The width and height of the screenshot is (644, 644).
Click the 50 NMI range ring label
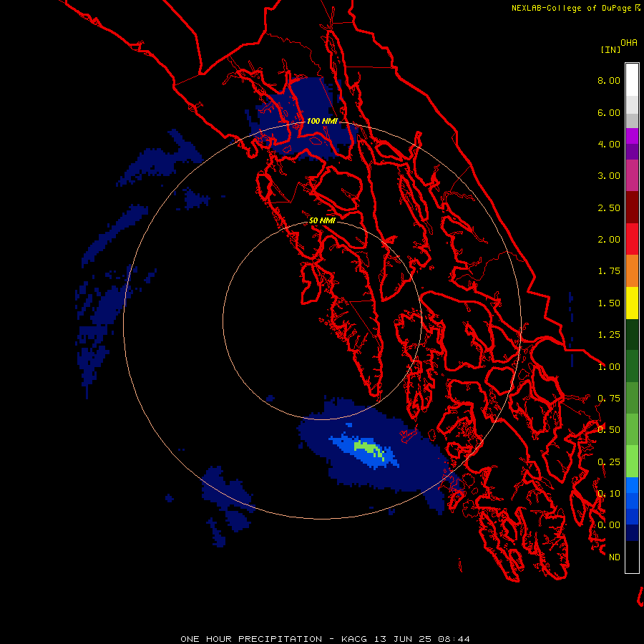click(x=322, y=220)
